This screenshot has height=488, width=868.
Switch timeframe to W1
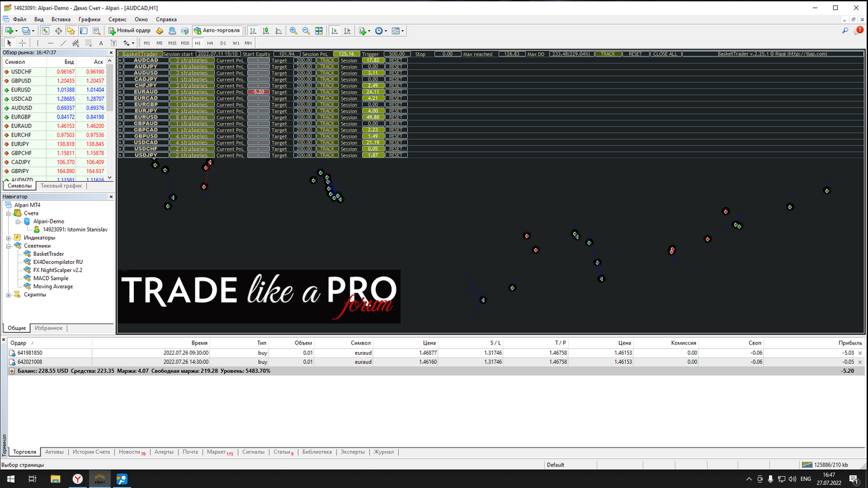coord(236,43)
